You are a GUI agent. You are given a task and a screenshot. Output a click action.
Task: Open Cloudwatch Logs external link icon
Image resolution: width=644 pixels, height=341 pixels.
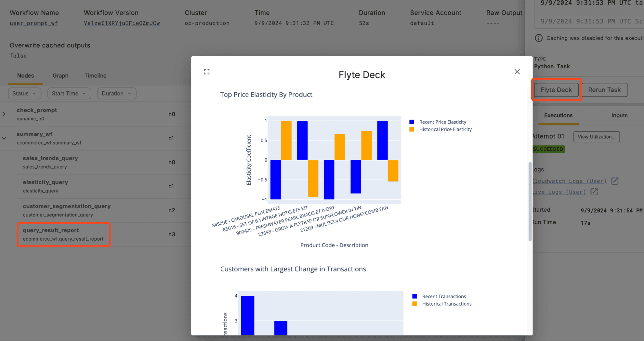(x=615, y=181)
